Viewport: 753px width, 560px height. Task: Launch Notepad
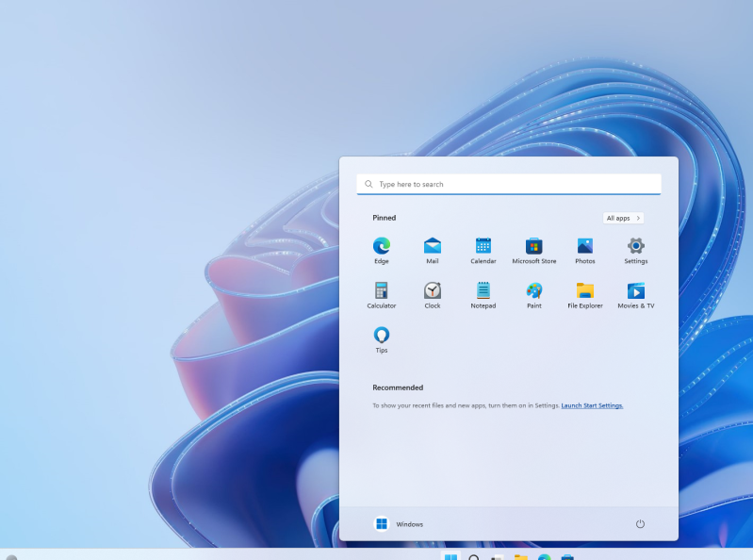(483, 295)
